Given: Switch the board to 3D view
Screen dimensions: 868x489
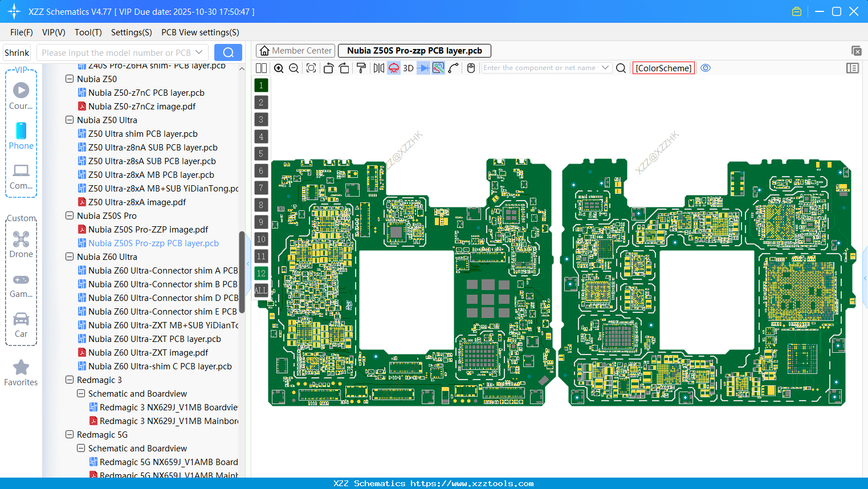Looking at the screenshot, I should 407,68.
